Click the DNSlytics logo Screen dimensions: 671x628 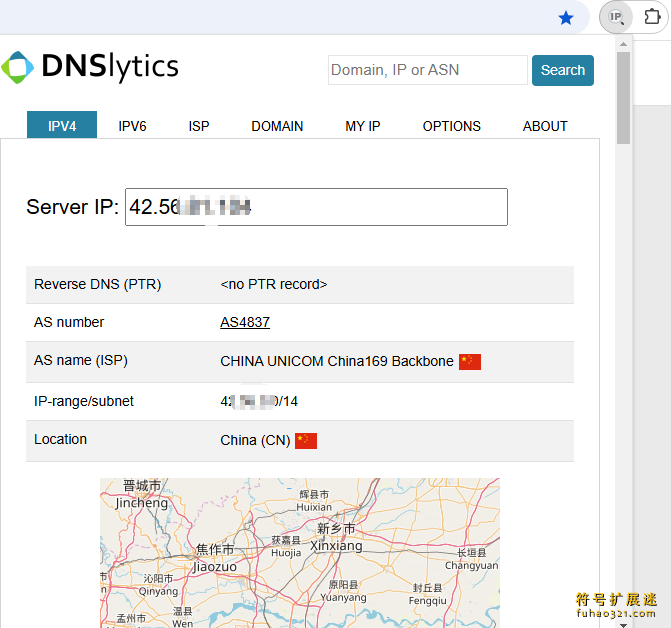tap(90, 67)
